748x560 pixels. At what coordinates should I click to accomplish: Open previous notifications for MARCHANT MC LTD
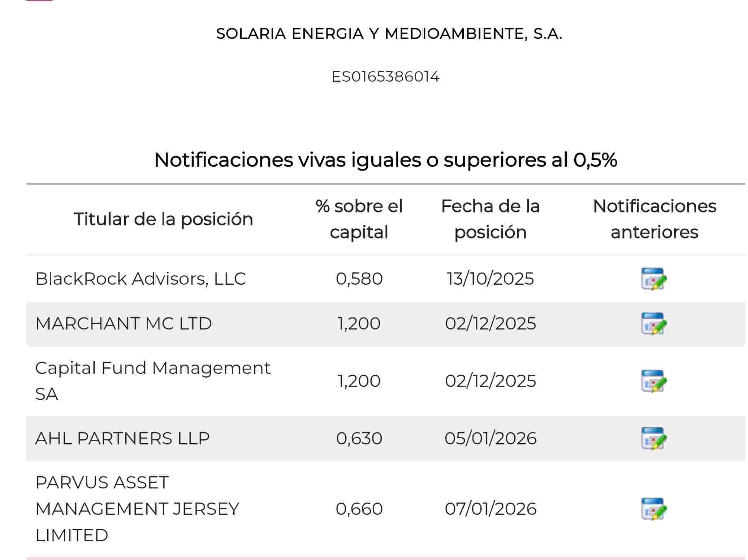pyautogui.click(x=653, y=323)
